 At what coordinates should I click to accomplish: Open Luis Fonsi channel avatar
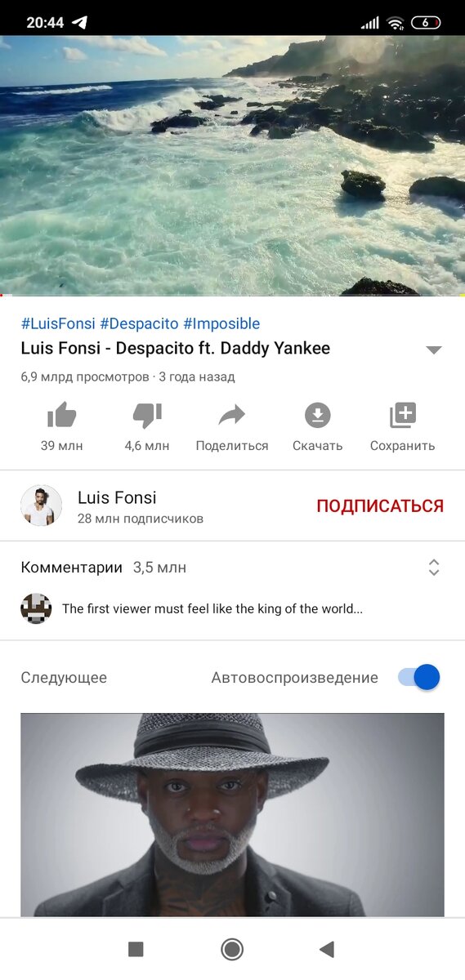point(41,506)
